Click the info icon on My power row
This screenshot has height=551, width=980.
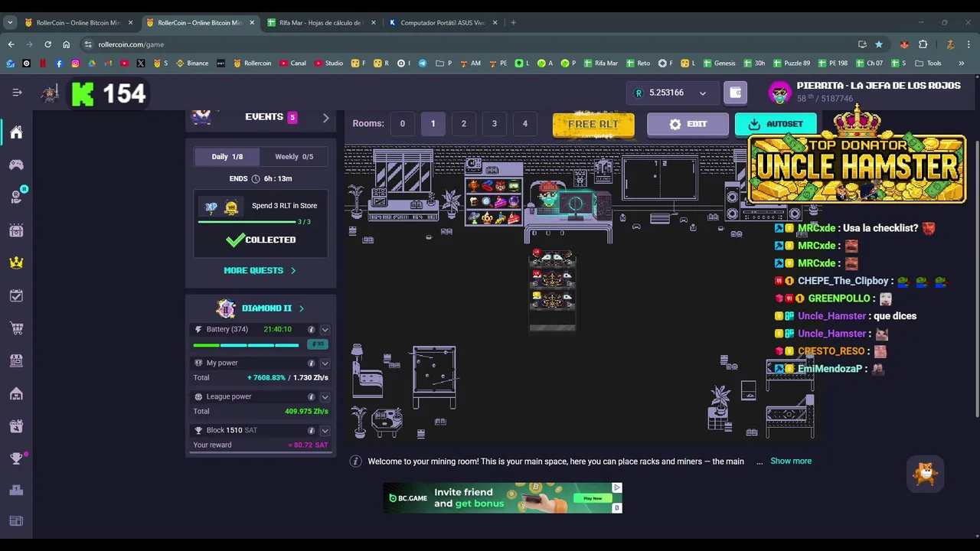coord(311,364)
